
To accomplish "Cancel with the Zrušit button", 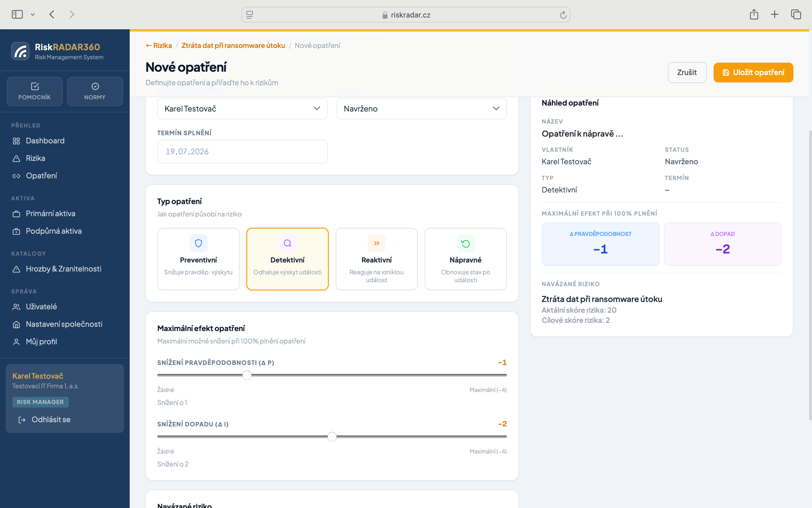I will (x=687, y=72).
